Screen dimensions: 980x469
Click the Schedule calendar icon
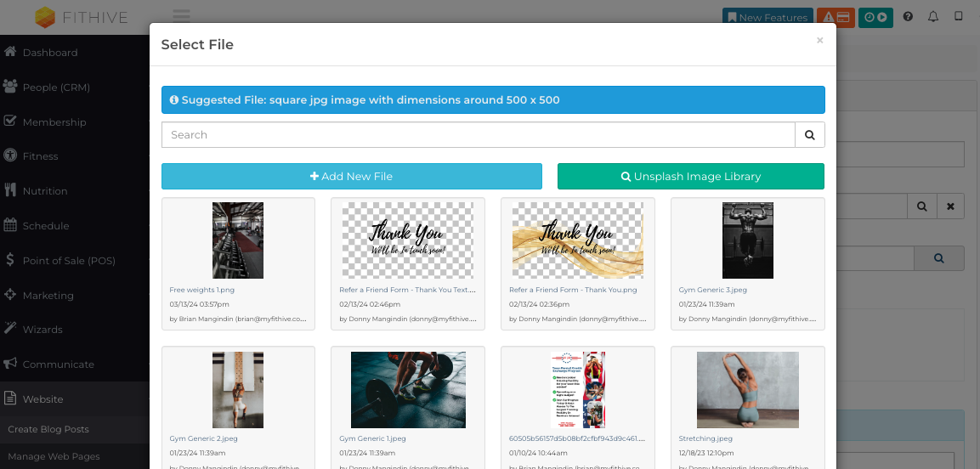[9, 225]
